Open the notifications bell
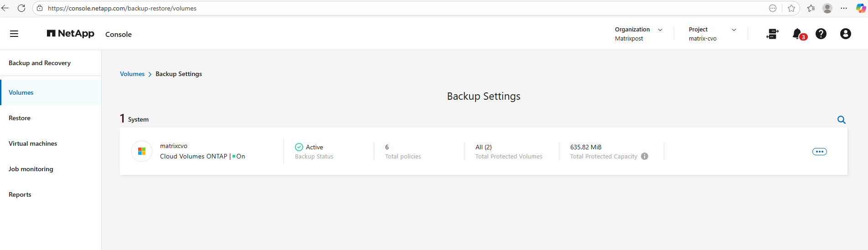 (x=797, y=34)
